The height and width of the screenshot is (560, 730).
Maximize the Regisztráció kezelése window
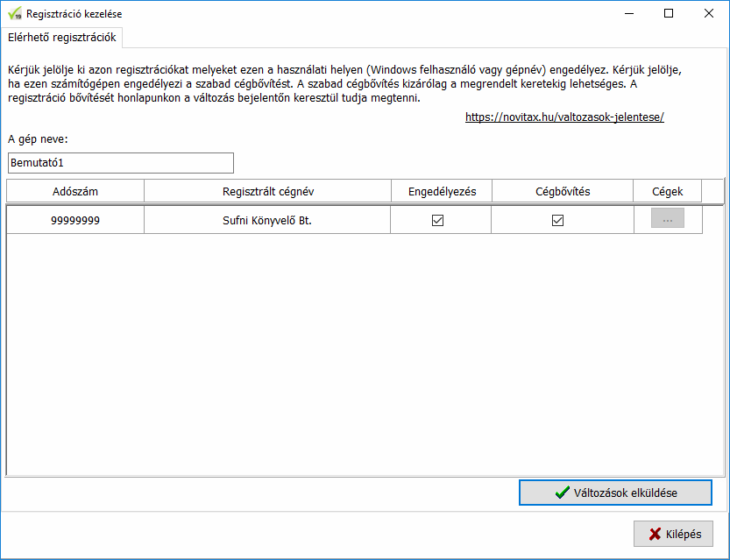click(669, 13)
